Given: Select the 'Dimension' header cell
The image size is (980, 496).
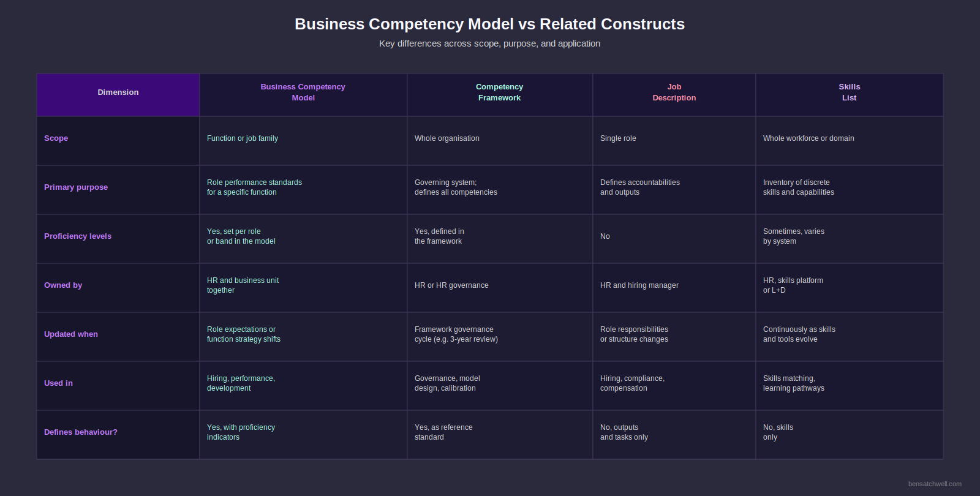Looking at the screenshot, I should (118, 95).
